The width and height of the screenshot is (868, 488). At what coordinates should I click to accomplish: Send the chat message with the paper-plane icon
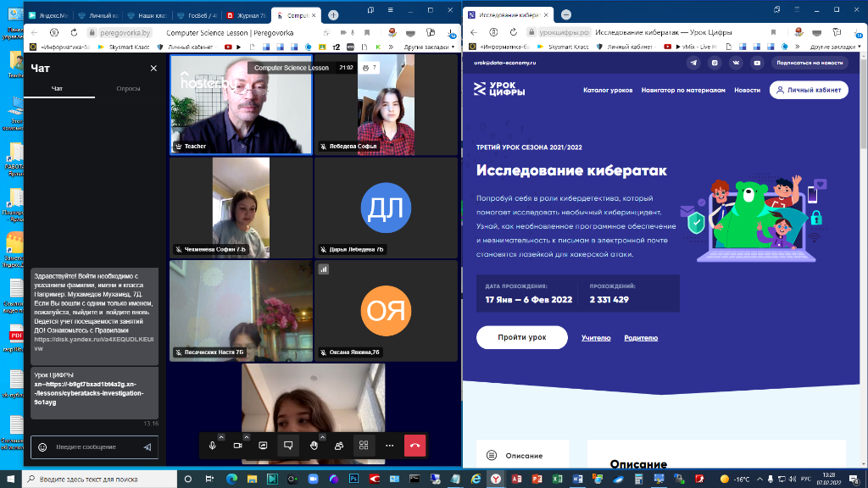coord(147,447)
